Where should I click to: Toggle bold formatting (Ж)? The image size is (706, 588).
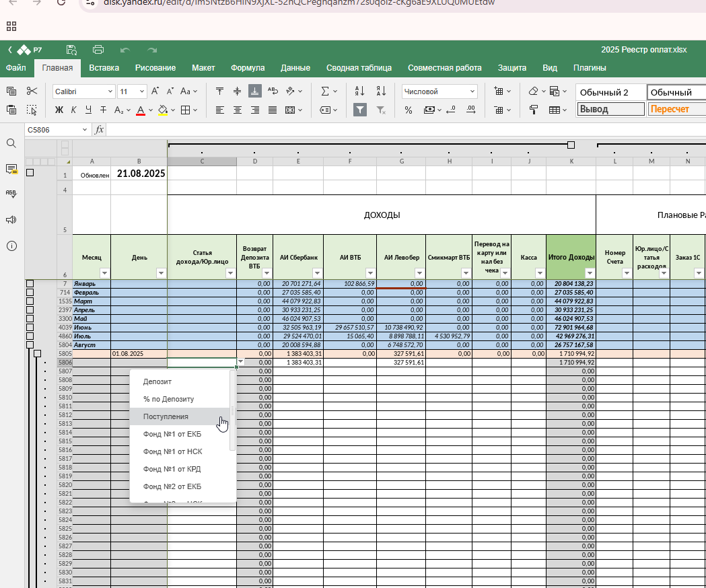(59, 110)
